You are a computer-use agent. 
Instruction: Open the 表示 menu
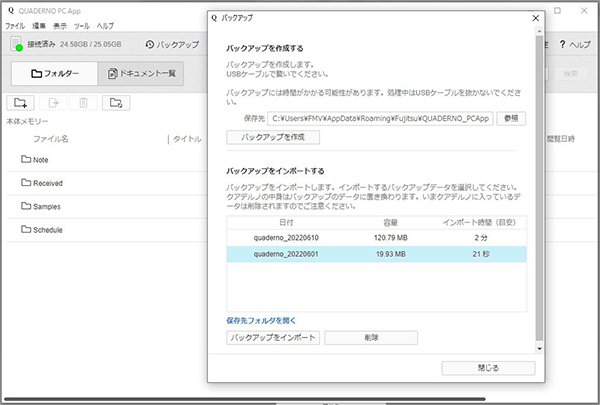(60, 26)
